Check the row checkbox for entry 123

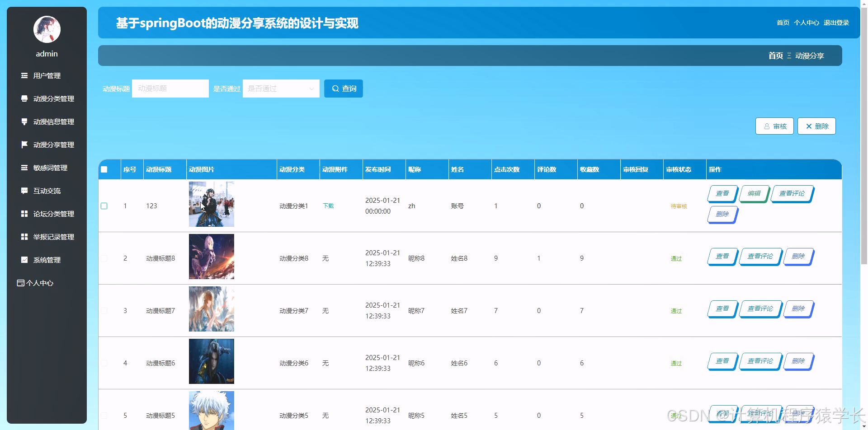tap(104, 206)
